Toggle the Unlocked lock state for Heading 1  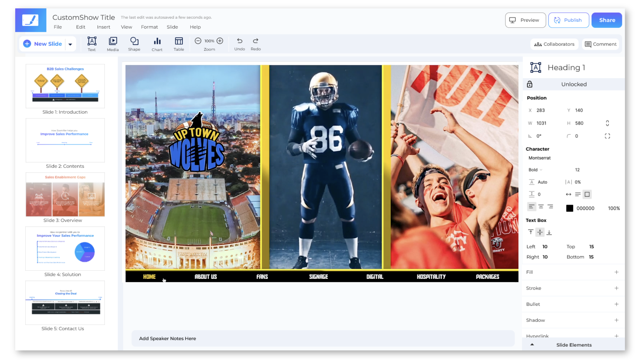pos(530,84)
